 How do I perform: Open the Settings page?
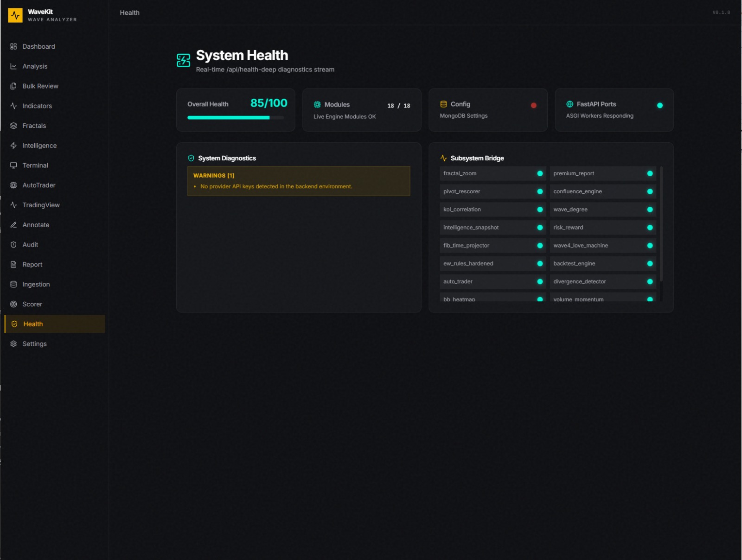pos(55,344)
